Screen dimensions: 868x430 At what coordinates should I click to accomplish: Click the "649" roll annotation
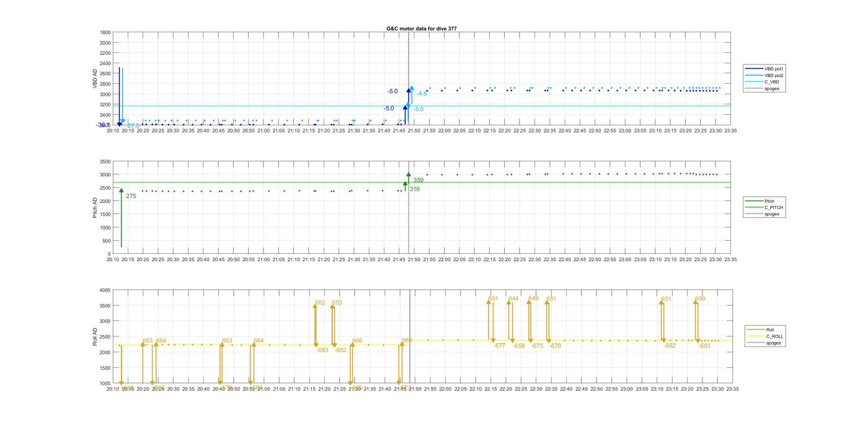[533, 298]
